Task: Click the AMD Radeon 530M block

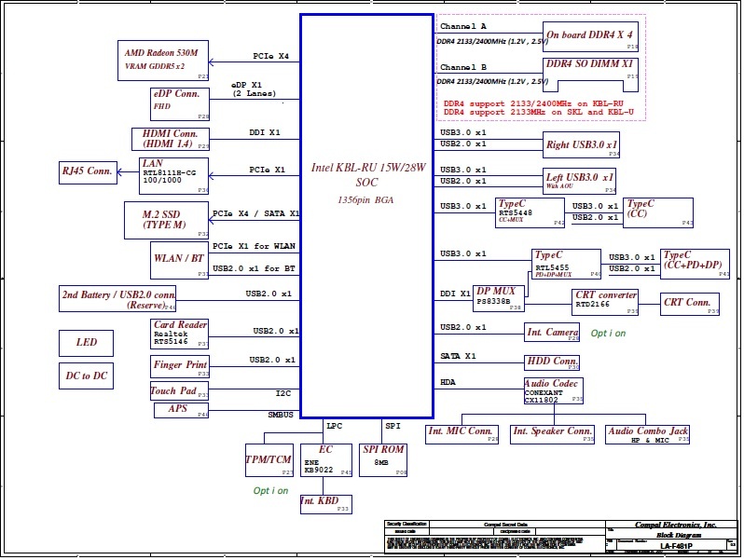Action: pos(163,61)
